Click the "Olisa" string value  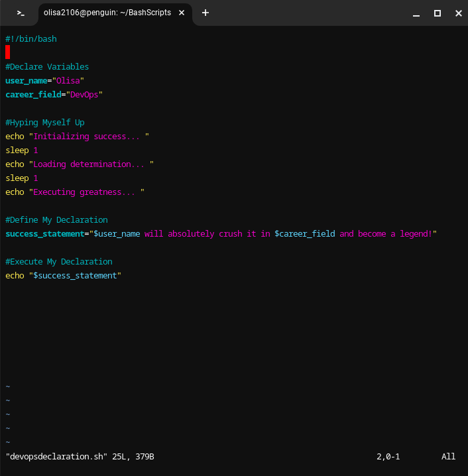[x=68, y=81]
